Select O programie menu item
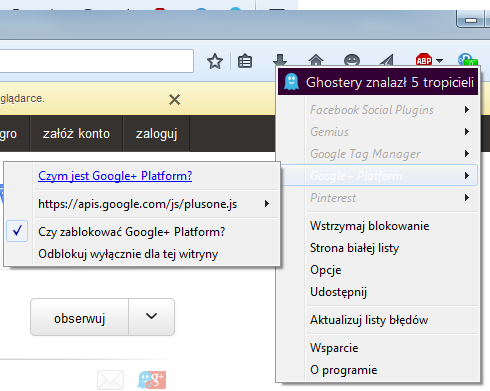Image resolution: width=490 pixels, height=391 pixels. tap(344, 370)
